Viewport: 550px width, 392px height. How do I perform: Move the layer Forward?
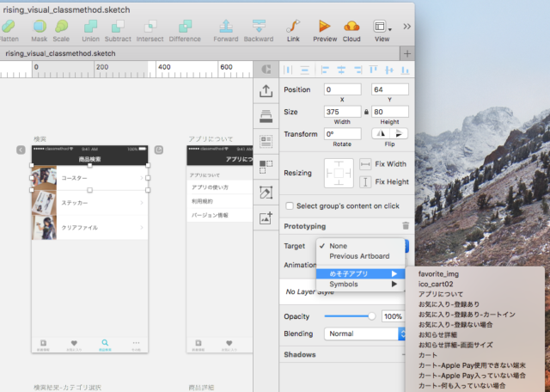pos(226,27)
